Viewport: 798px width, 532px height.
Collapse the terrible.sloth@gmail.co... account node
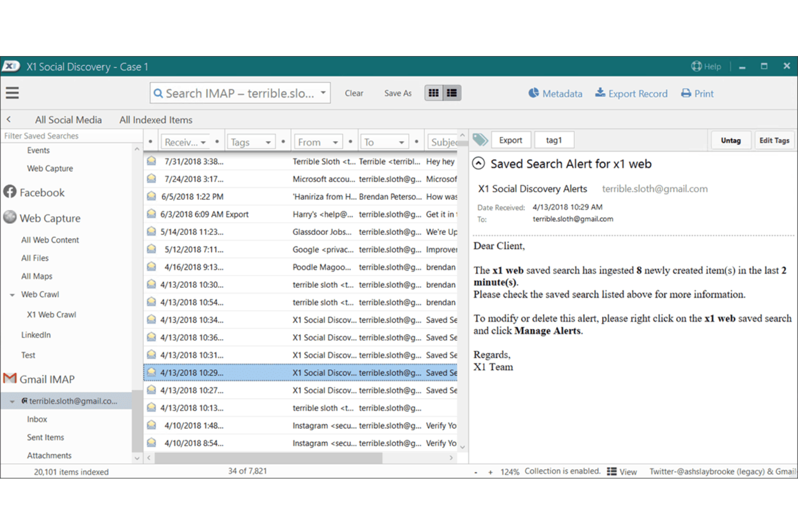[12, 402]
